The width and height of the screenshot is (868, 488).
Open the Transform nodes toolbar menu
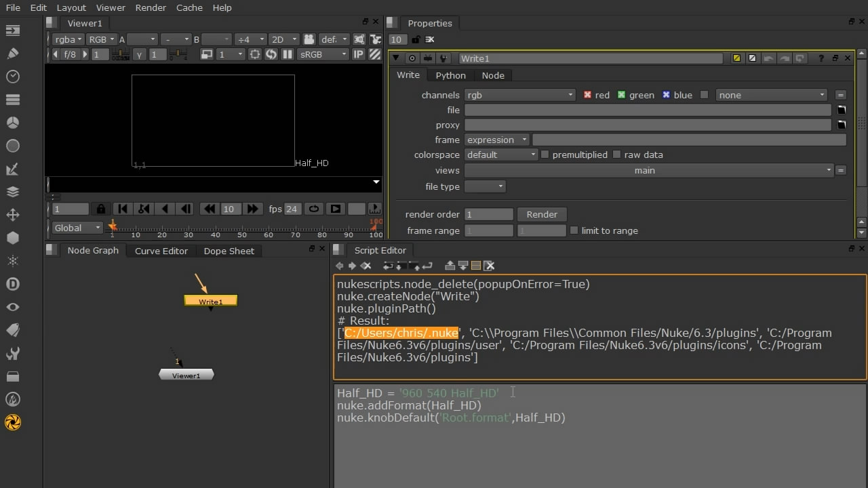coord(12,215)
